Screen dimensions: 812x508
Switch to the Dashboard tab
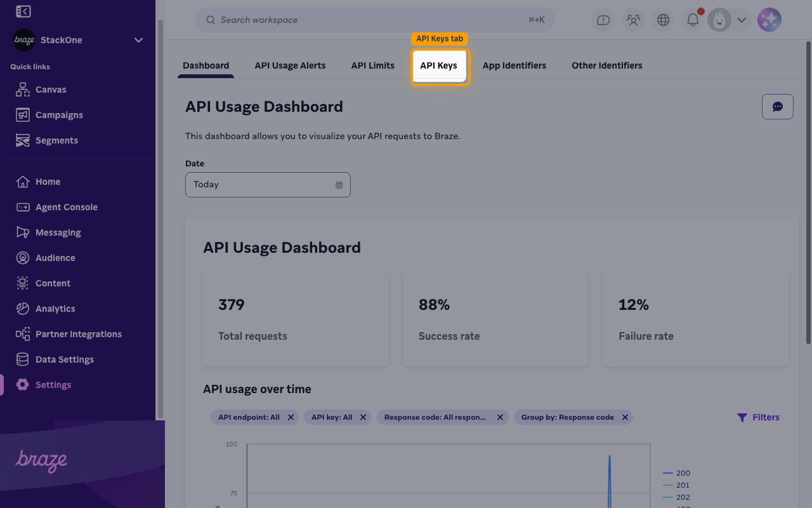(x=206, y=65)
